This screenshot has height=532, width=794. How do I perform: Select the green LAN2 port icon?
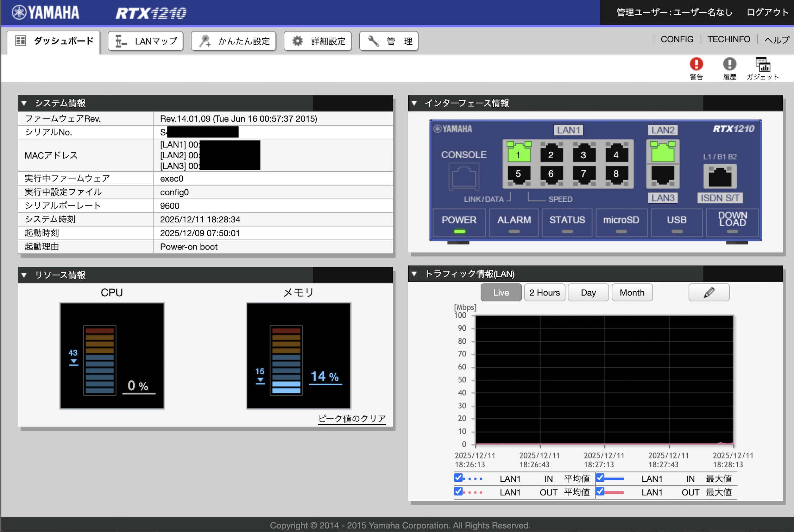tap(663, 152)
